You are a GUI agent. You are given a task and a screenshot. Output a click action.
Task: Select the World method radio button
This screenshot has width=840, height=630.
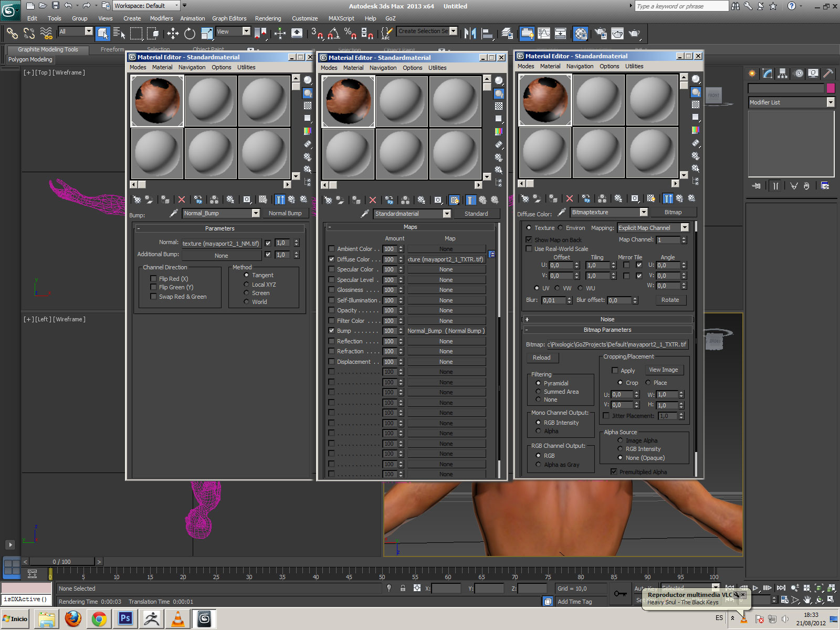246,302
